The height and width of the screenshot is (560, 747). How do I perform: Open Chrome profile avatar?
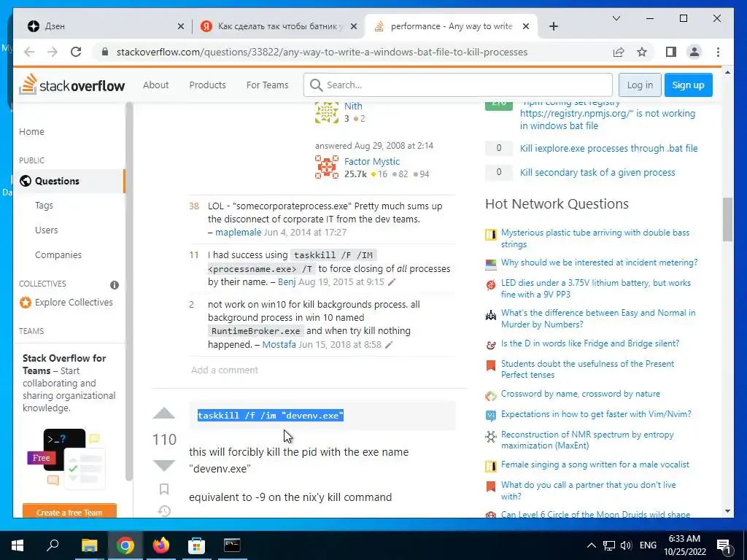(694, 52)
